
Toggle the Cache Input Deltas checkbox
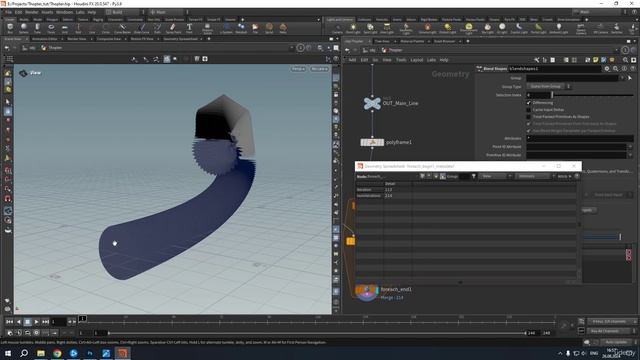click(529, 109)
